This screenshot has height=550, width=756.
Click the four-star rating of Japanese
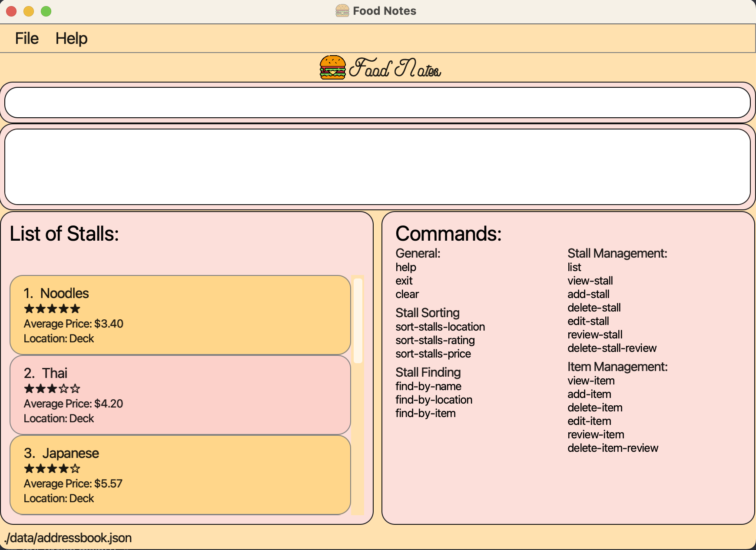coord(52,469)
